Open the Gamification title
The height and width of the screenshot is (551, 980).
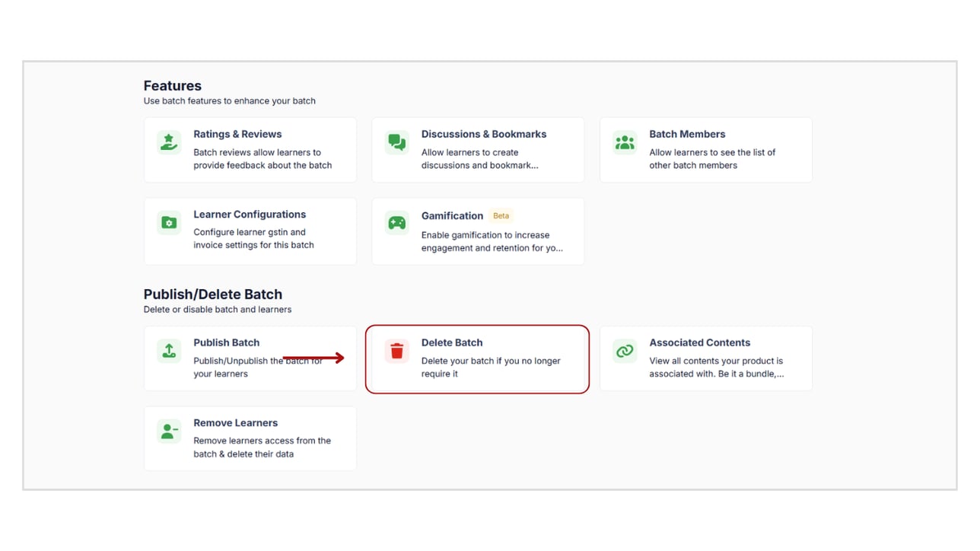point(452,216)
